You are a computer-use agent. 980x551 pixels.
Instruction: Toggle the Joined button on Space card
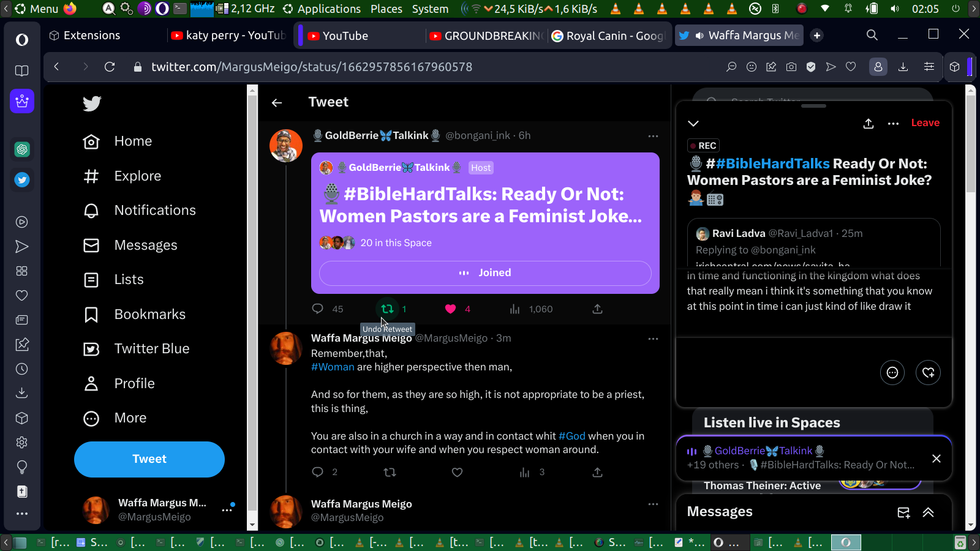click(x=485, y=273)
